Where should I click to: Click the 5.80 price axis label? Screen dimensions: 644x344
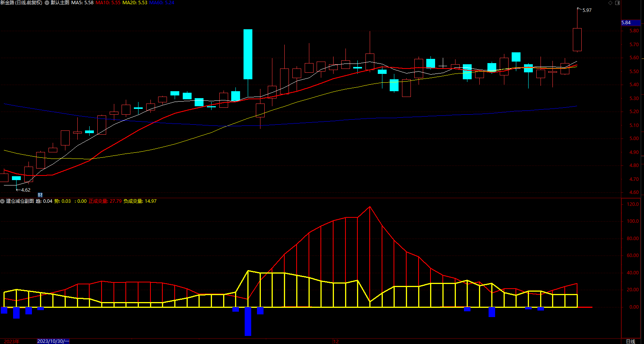tap(634, 31)
